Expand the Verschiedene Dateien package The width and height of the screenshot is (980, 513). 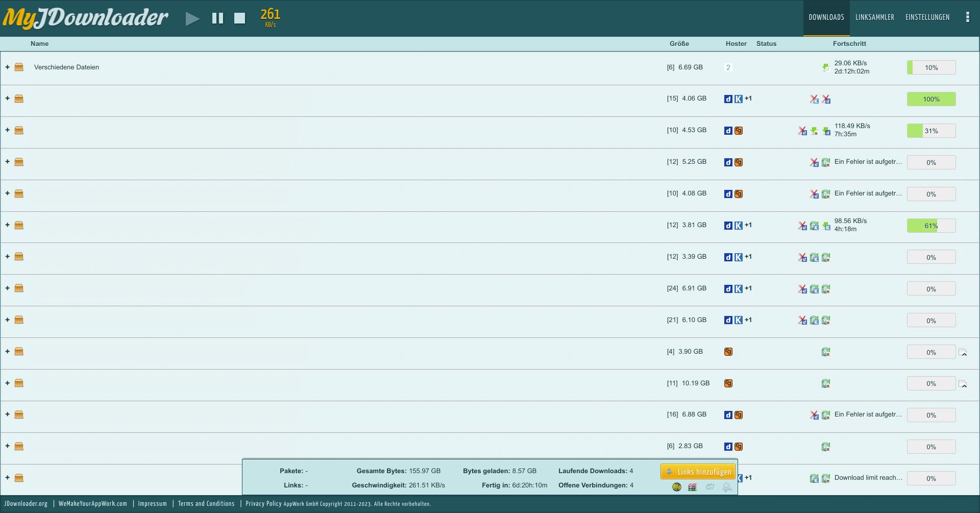pyautogui.click(x=8, y=67)
